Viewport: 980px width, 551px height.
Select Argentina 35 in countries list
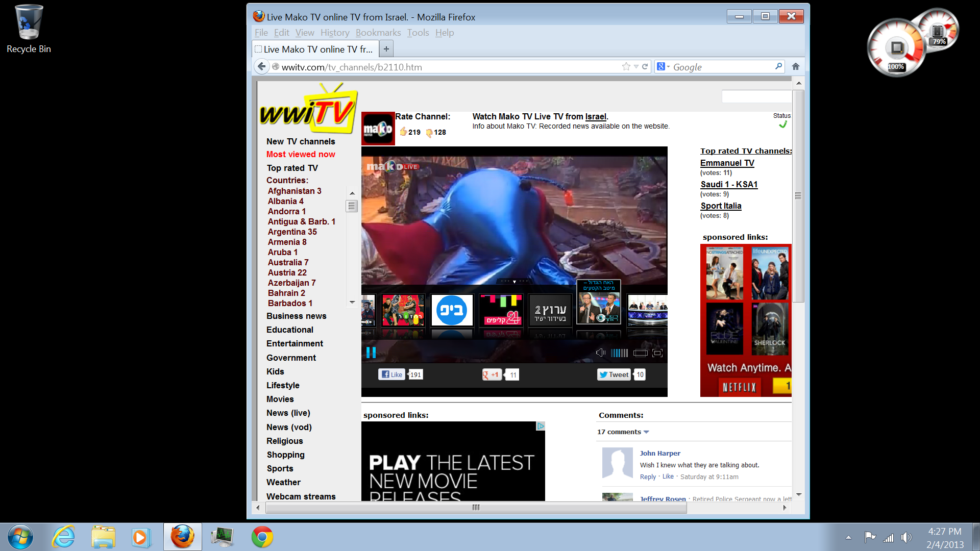click(292, 232)
